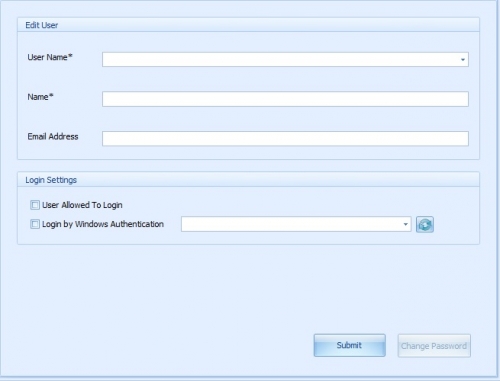500x381 pixels.
Task: Click the Submit button
Action: click(x=349, y=345)
